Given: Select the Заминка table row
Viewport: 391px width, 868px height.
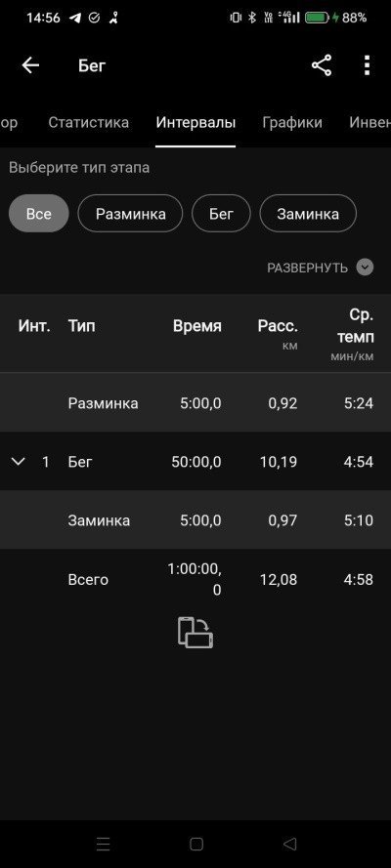Looking at the screenshot, I should 195,519.
